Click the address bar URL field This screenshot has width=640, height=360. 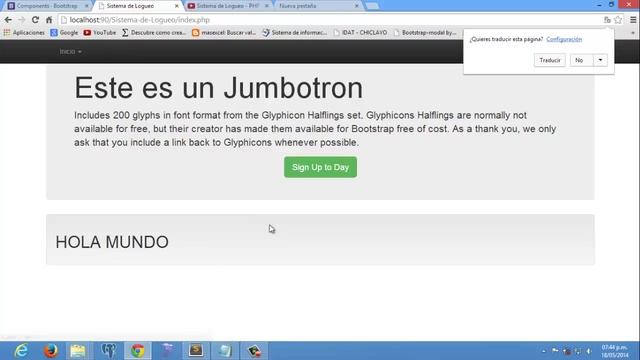pos(330,20)
